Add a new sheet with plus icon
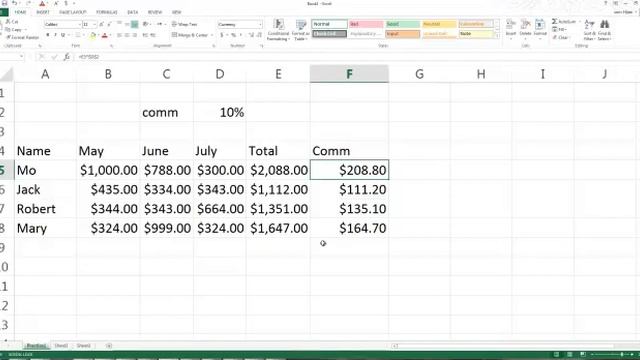640x360 pixels. coord(109,346)
